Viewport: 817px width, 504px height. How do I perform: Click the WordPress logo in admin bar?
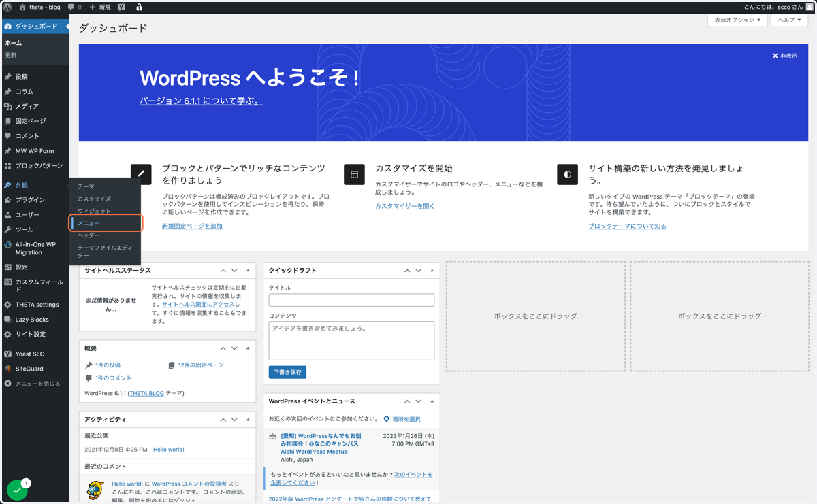click(x=7, y=7)
